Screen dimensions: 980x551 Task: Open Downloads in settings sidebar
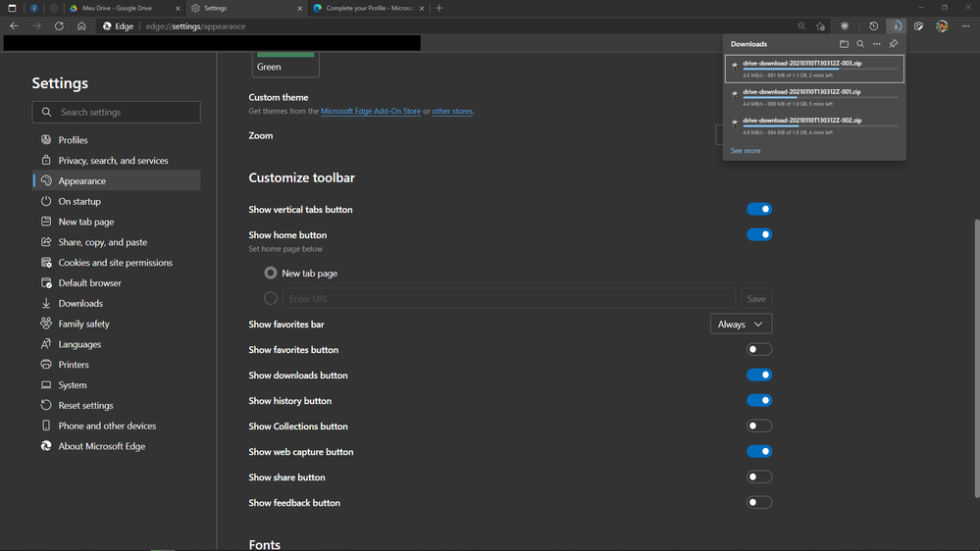click(80, 303)
